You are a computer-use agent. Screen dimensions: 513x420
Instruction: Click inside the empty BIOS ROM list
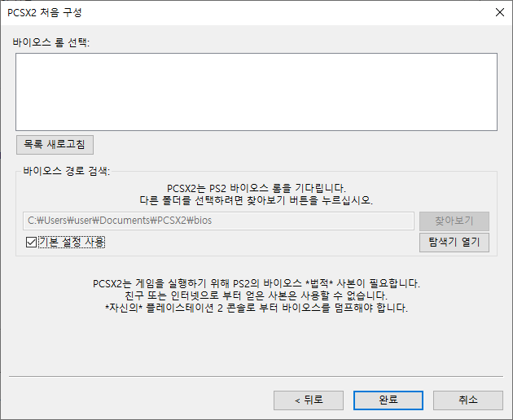point(256,92)
